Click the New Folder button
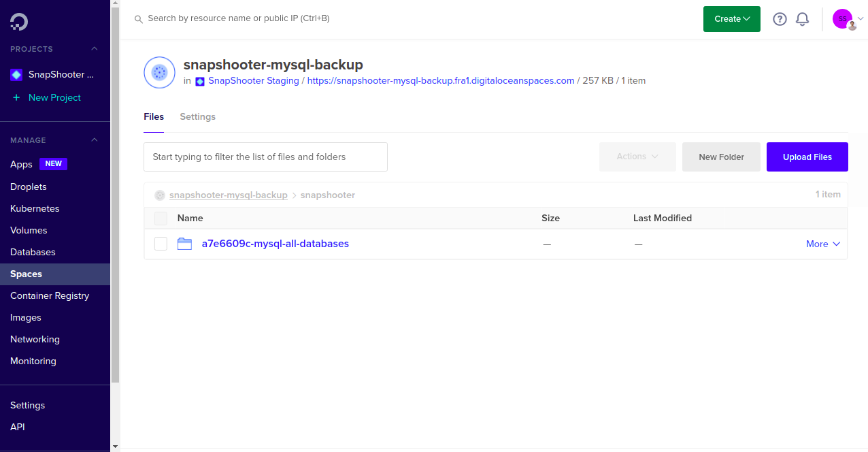 (721, 157)
